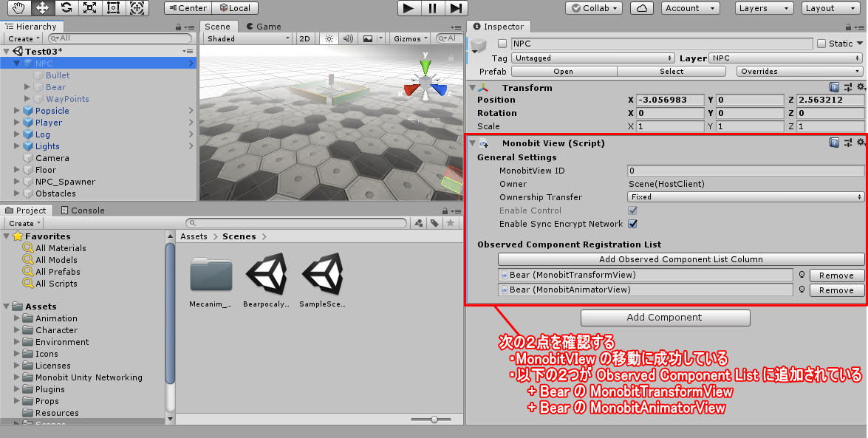Open the Shaded draw mode dropdown
The height and width of the screenshot is (438, 868).
[x=247, y=38]
